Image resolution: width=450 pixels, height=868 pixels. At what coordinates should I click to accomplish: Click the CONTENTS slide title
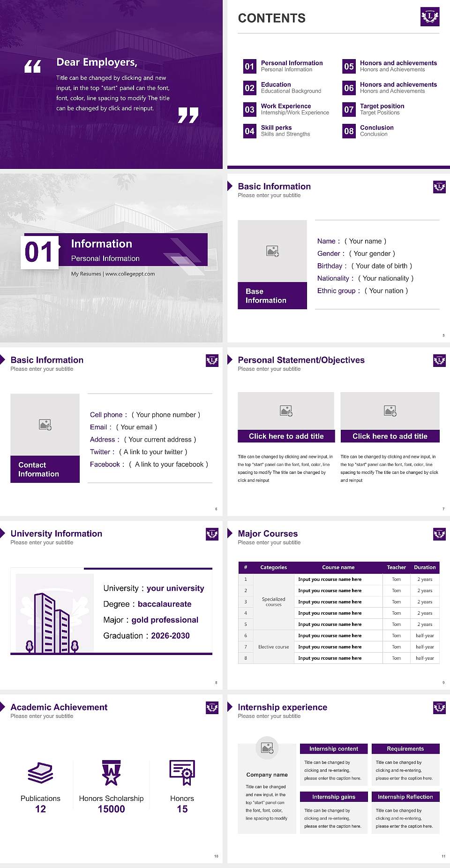pyautogui.click(x=272, y=18)
